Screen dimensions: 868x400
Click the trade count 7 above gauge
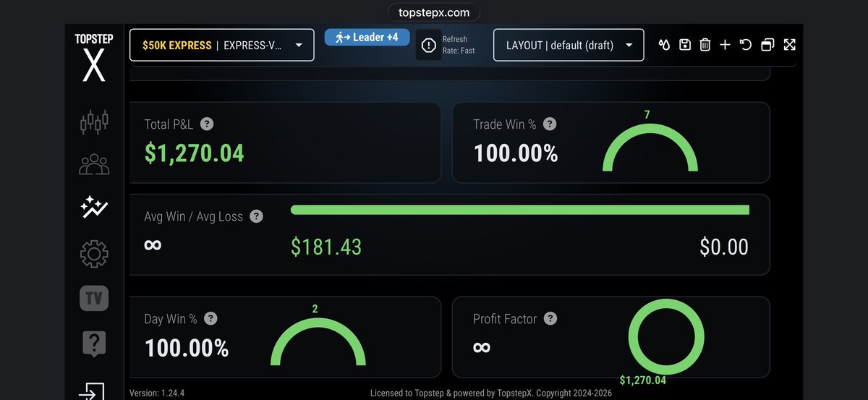(x=647, y=114)
